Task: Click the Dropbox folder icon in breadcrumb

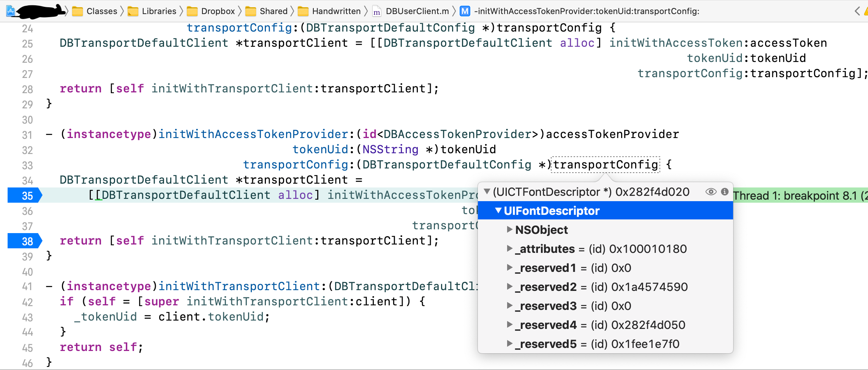Action: pyautogui.click(x=192, y=11)
